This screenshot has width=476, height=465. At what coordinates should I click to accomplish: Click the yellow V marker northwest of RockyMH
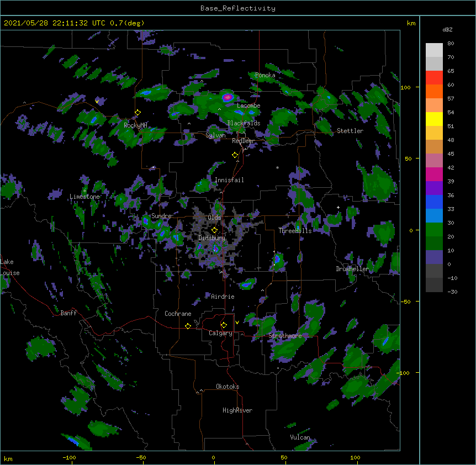pos(97,102)
